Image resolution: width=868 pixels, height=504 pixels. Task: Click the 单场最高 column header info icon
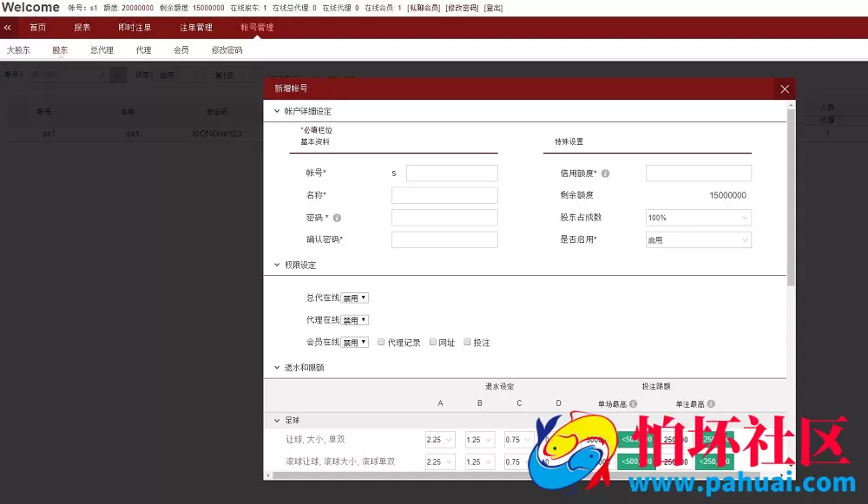click(634, 403)
